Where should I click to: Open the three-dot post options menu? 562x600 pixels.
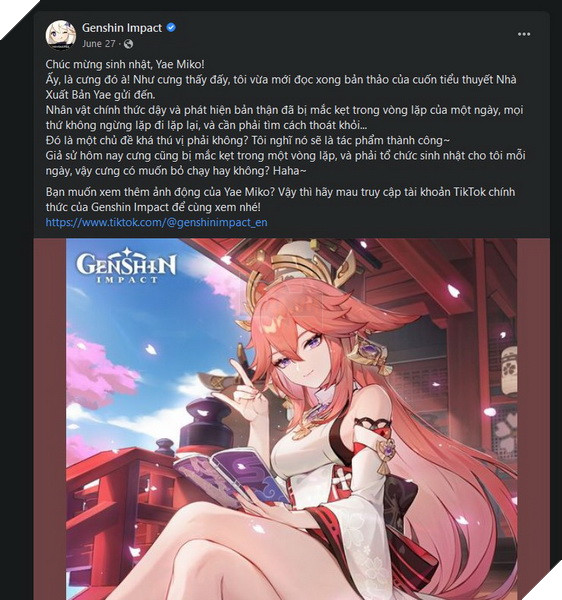click(x=524, y=34)
